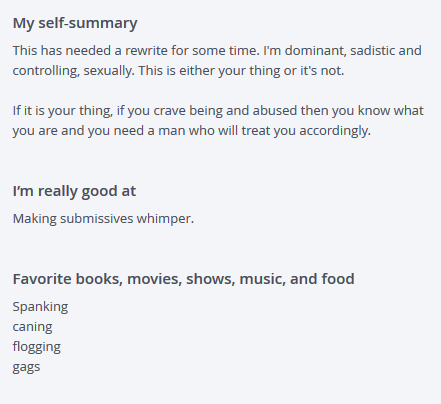This screenshot has height=404, width=441.
Task: Click the sentence starting "This has needed a rewrite"
Action: tap(136, 51)
